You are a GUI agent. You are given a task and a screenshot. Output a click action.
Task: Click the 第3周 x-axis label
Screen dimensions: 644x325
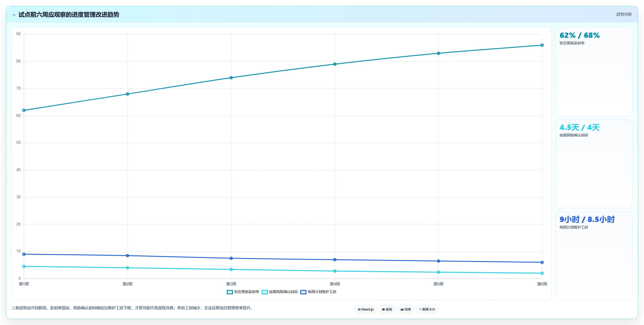point(231,284)
